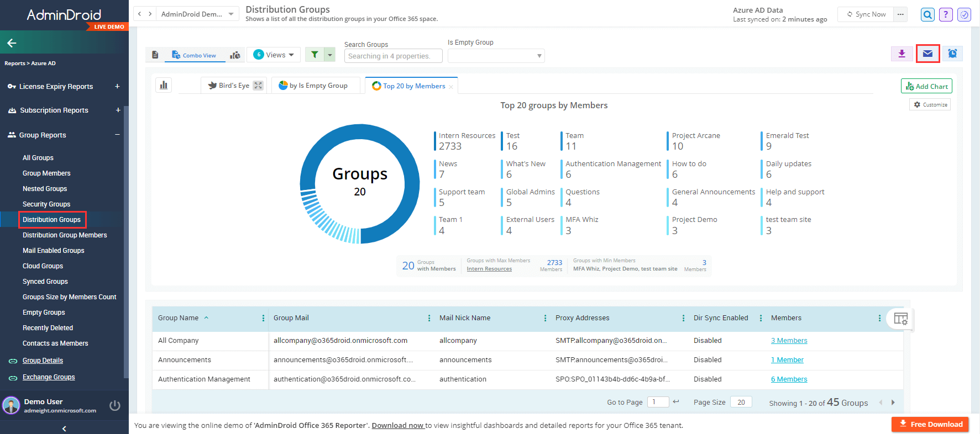
Task: Switch to the chart-only view icon
Action: coord(235,55)
